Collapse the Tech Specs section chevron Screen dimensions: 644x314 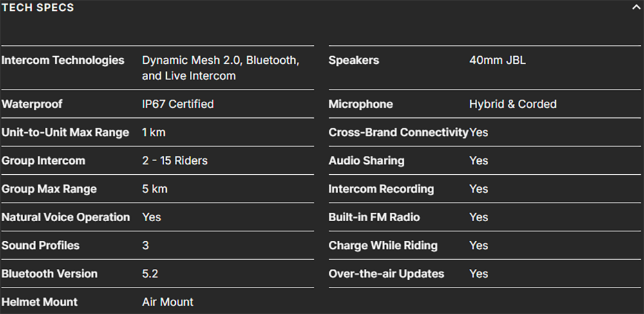[x=636, y=7]
